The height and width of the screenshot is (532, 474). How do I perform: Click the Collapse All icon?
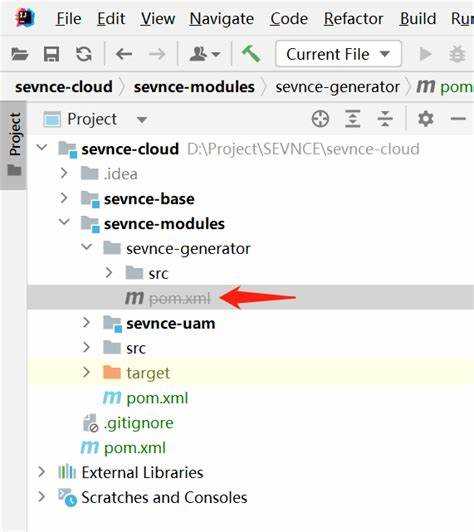tap(385, 119)
